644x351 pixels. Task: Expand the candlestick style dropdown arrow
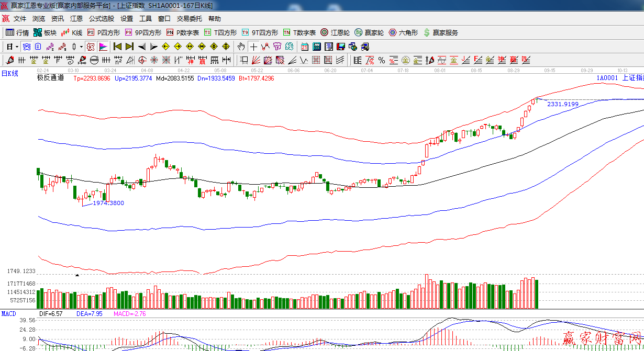click(81, 47)
